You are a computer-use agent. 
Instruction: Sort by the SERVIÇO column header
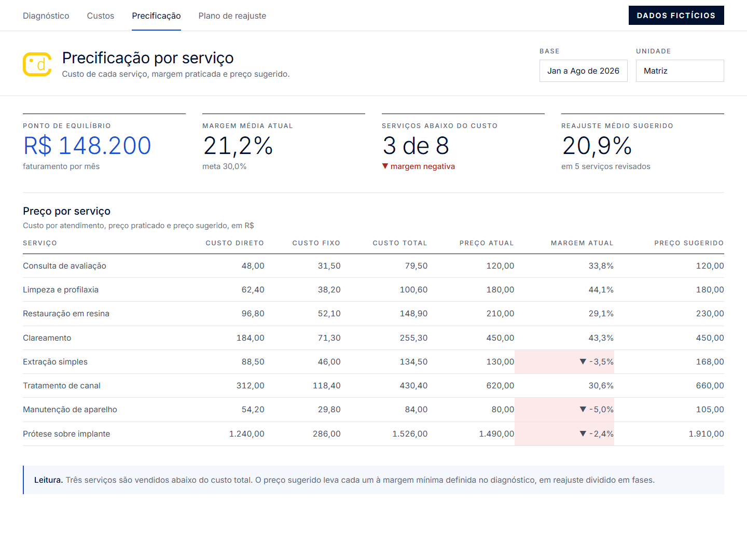(x=40, y=243)
